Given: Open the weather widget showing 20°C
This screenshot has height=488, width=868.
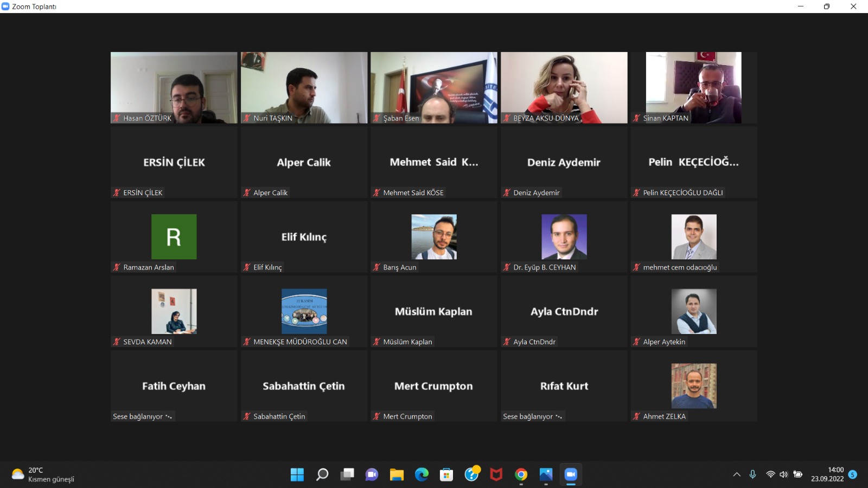Looking at the screenshot, I should click(43, 474).
